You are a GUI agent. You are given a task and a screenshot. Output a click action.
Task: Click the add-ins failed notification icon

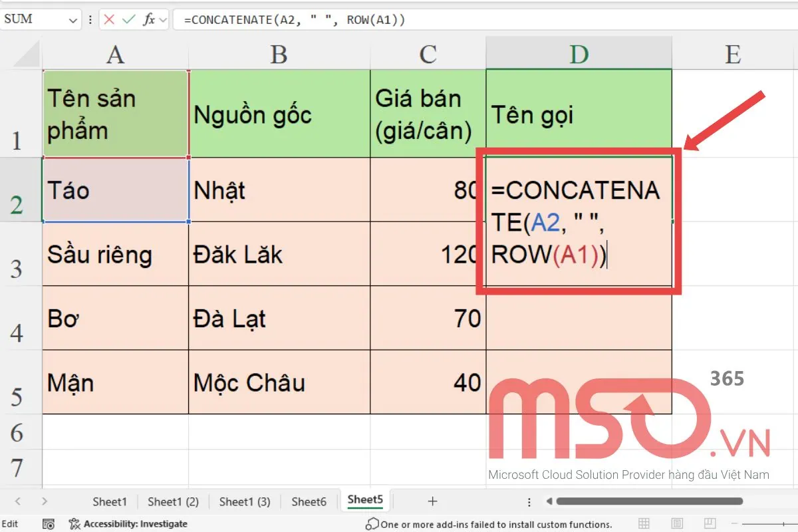click(372, 524)
